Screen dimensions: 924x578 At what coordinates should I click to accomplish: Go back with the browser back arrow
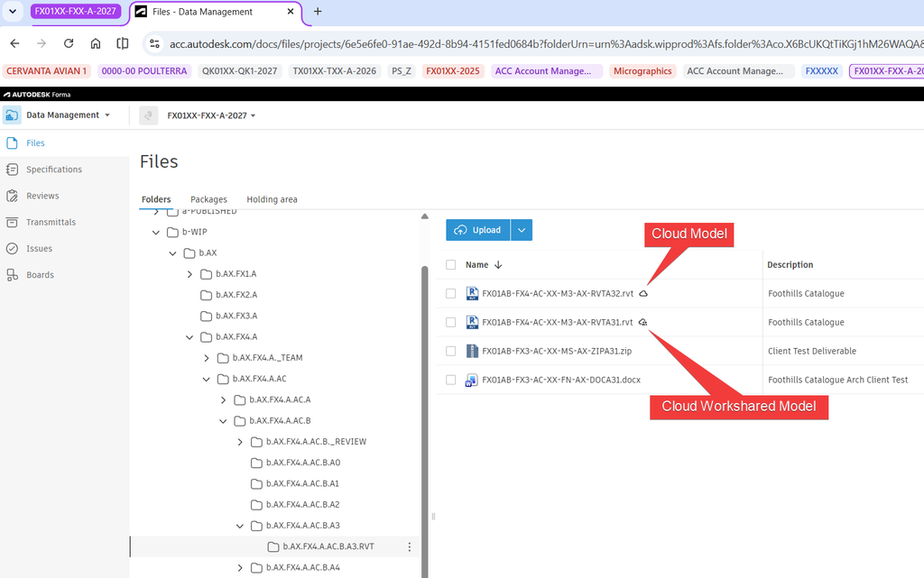[x=14, y=43]
